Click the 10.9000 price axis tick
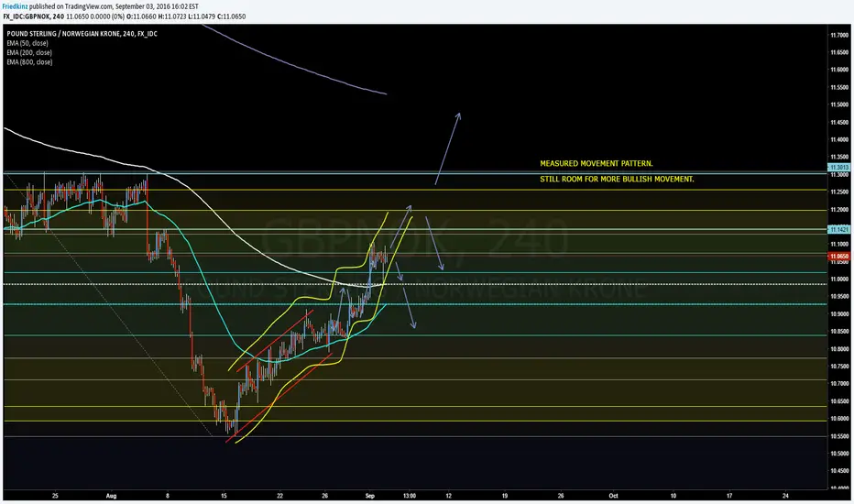 click(x=839, y=313)
